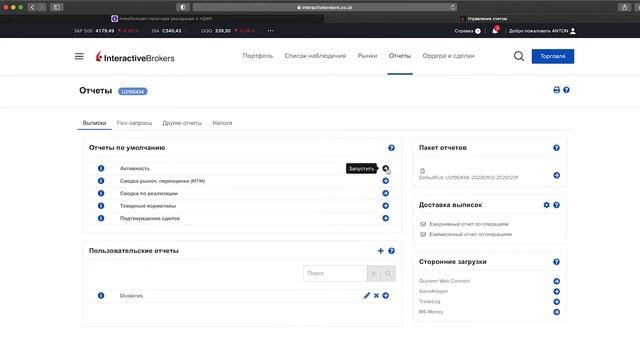The image size is (640, 360).
Task: Open help for Пользовательские отчеты
Action: point(391,251)
